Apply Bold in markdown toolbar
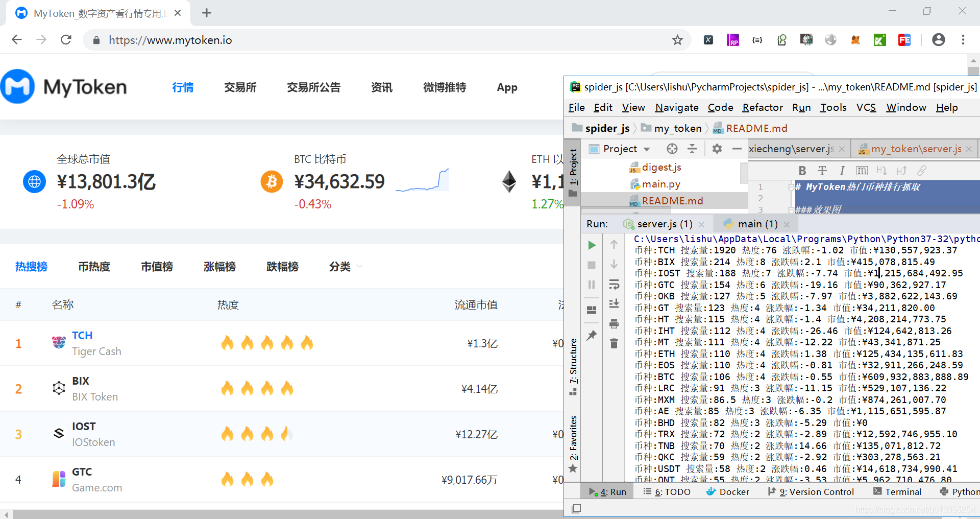Screen dimensions: 980x519 click(802, 171)
